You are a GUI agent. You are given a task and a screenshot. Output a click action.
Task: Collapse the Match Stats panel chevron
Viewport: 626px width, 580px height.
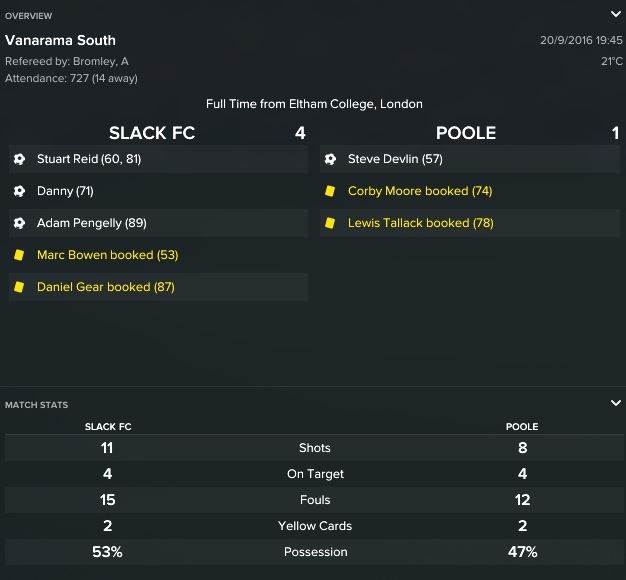[615, 403]
